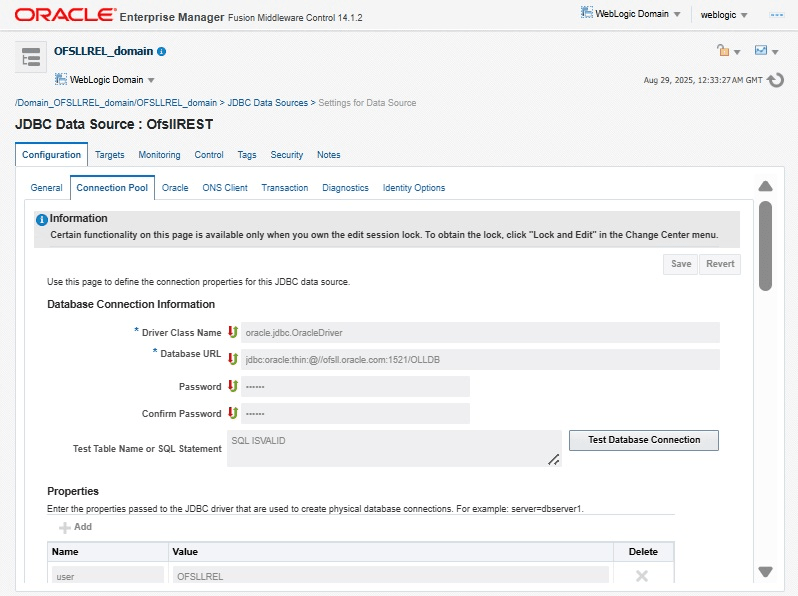Click the user property name field

[x=107, y=575]
